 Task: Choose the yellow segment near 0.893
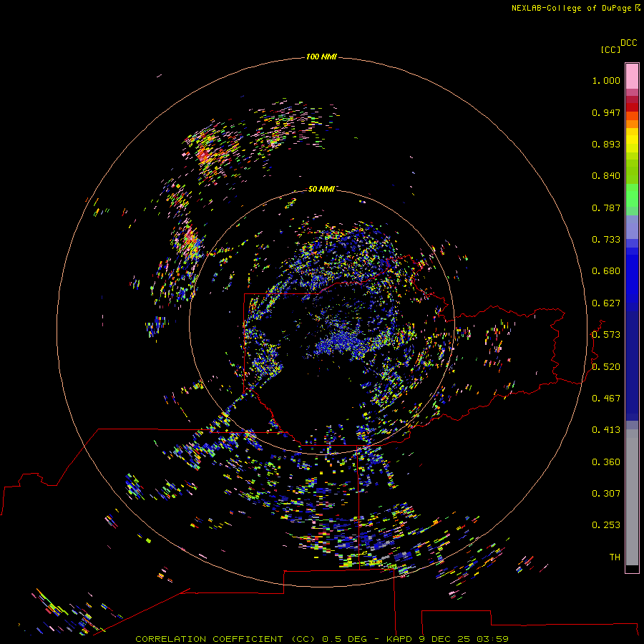(x=632, y=140)
